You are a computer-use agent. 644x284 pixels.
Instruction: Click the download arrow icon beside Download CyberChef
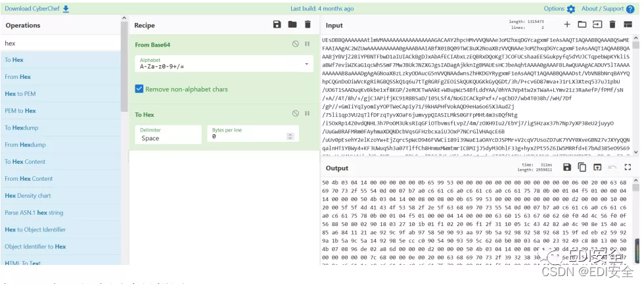[x=66, y=9]
